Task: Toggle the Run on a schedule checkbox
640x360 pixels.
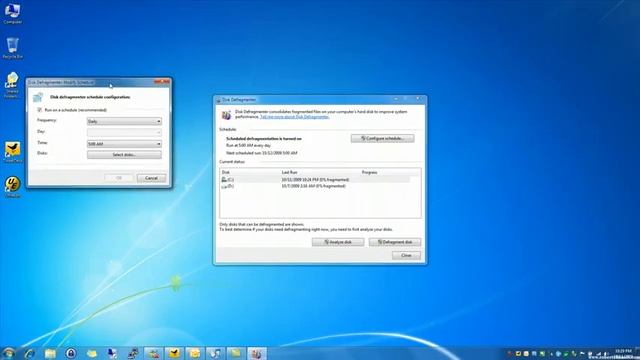Action: coord(40,110)
